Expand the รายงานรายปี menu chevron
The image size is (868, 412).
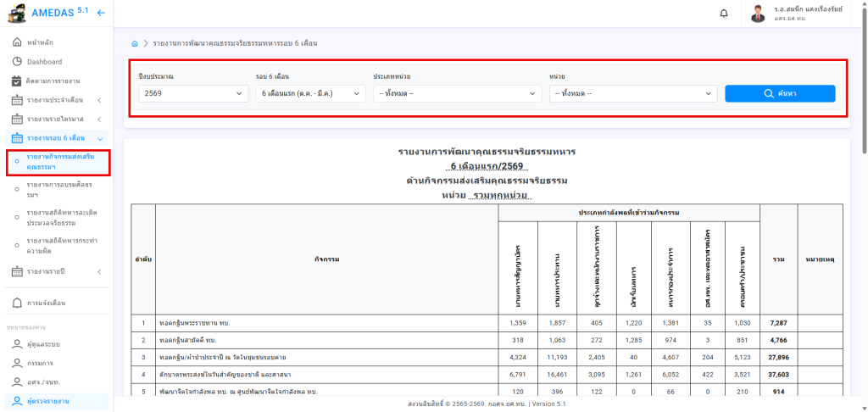pos(99,271)
